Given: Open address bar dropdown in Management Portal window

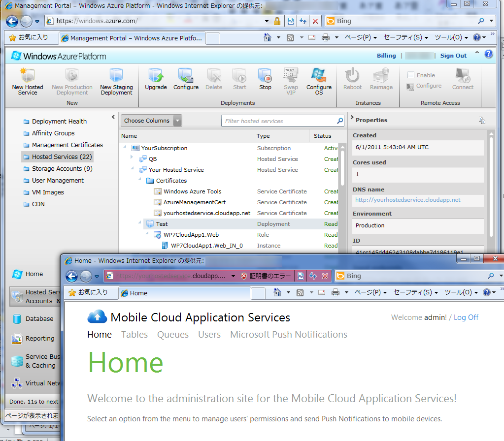Looking at the screenshot, I should point(267,21).
